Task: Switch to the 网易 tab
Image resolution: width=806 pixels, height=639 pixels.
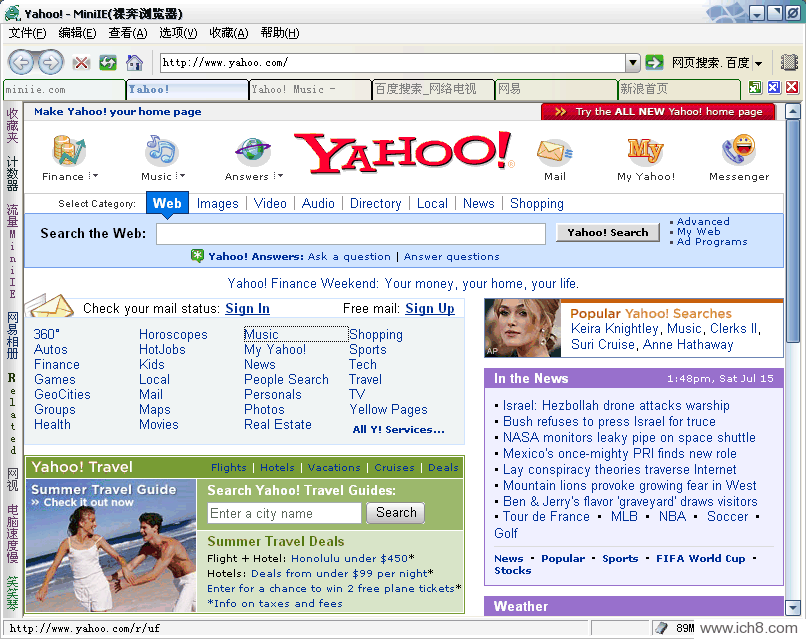Action: click(x=556, y=89)
